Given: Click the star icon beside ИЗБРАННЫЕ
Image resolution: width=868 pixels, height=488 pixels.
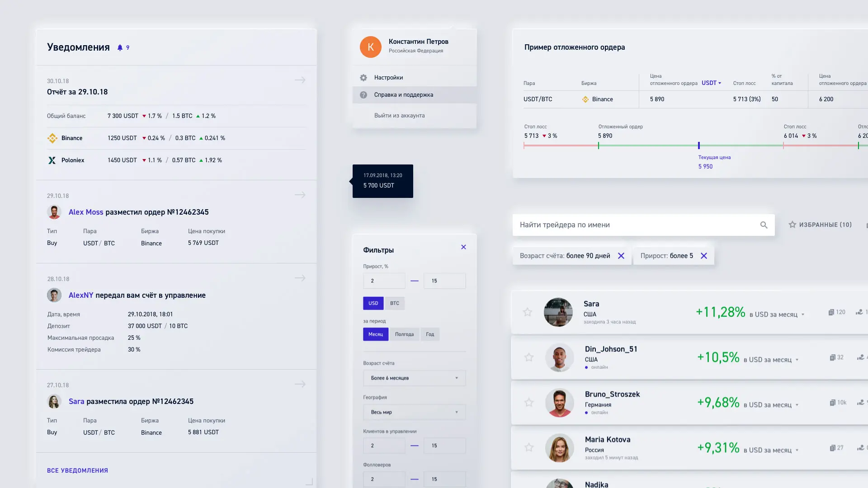Looking at the screenshot, I should pyautogui.click(x=793, y=225).
